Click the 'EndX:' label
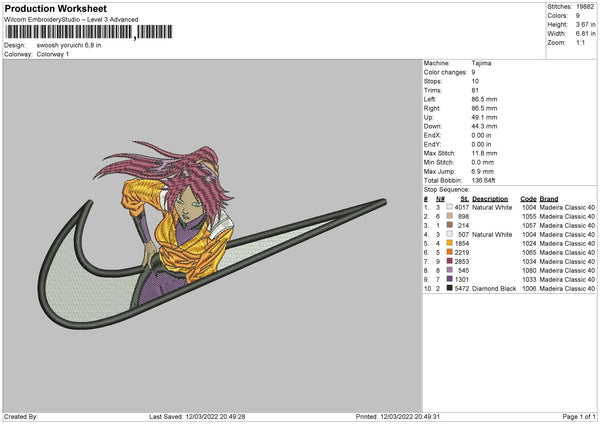This screenshot has width=600, height=424. [432, 135]
